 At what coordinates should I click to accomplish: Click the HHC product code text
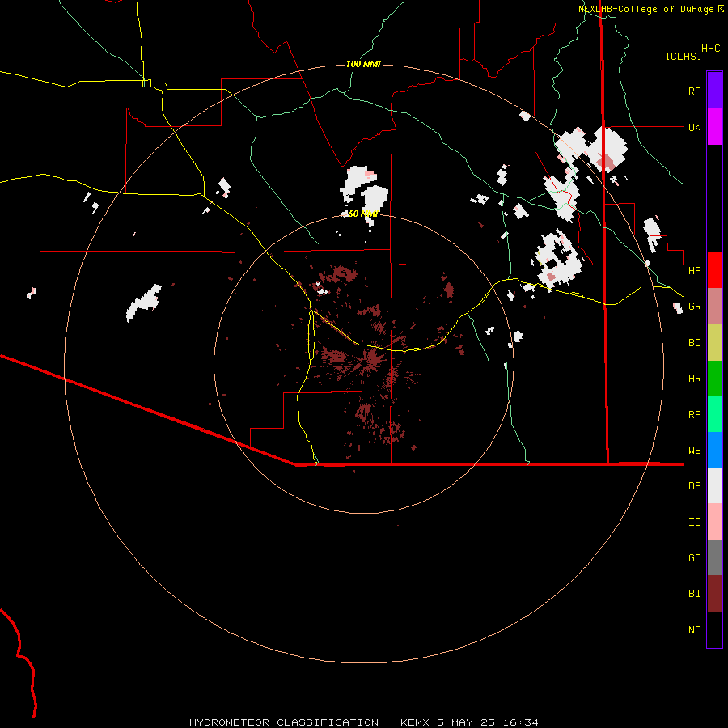(x=711, y=49)
